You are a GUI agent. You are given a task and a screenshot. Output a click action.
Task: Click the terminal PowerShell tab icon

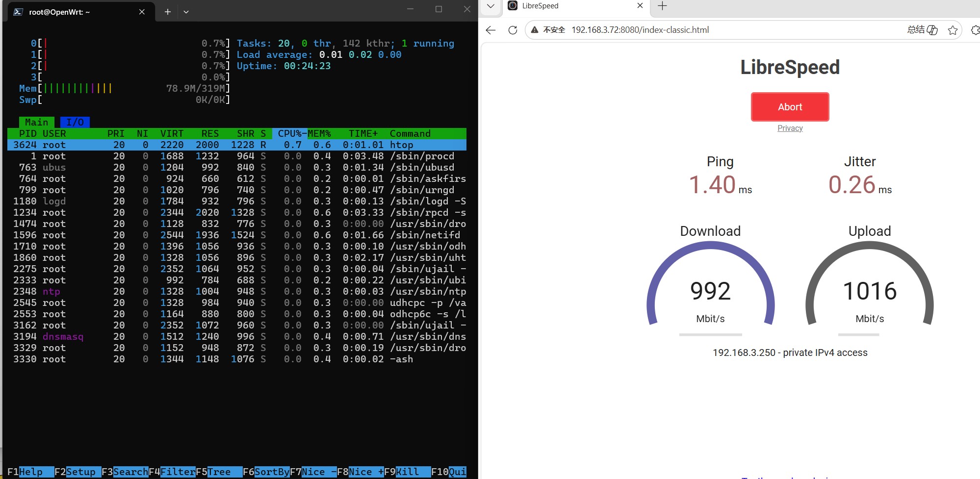point(18,12)
